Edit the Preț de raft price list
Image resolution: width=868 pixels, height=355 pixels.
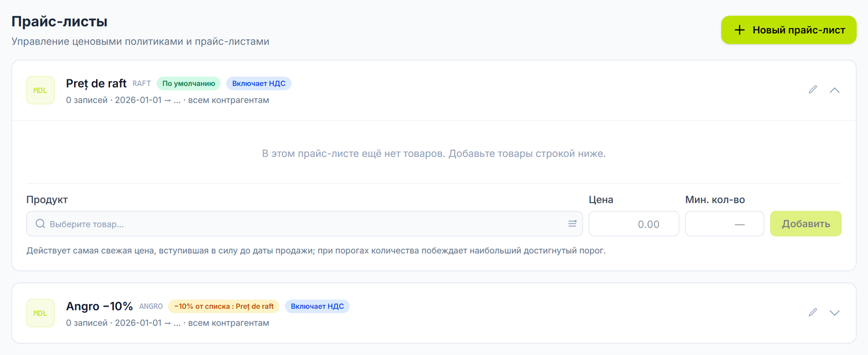pyautogui.click(x=813, y=90)
